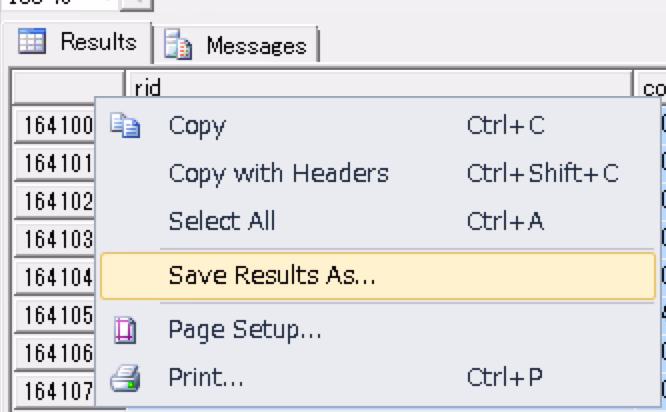Select row header 164107
The width and height of the screenshot is (666, 412).
point(55,389)
